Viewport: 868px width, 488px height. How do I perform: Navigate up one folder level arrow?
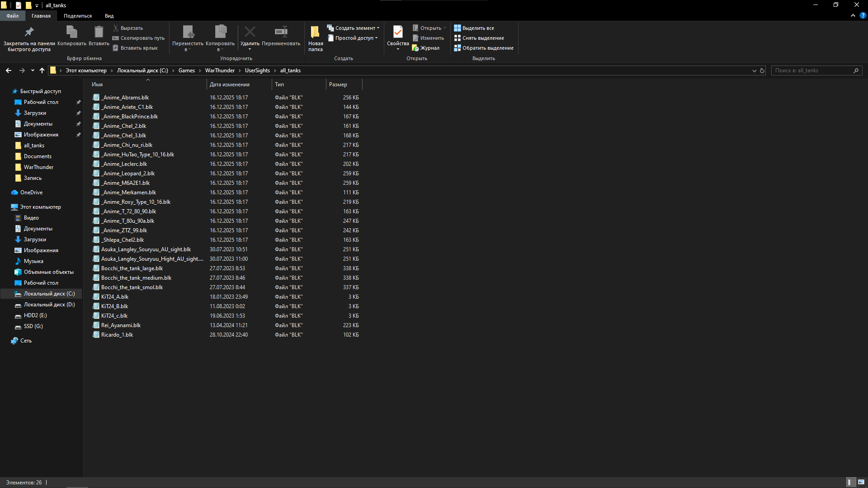pyautogui.click(x=42, y=70)
